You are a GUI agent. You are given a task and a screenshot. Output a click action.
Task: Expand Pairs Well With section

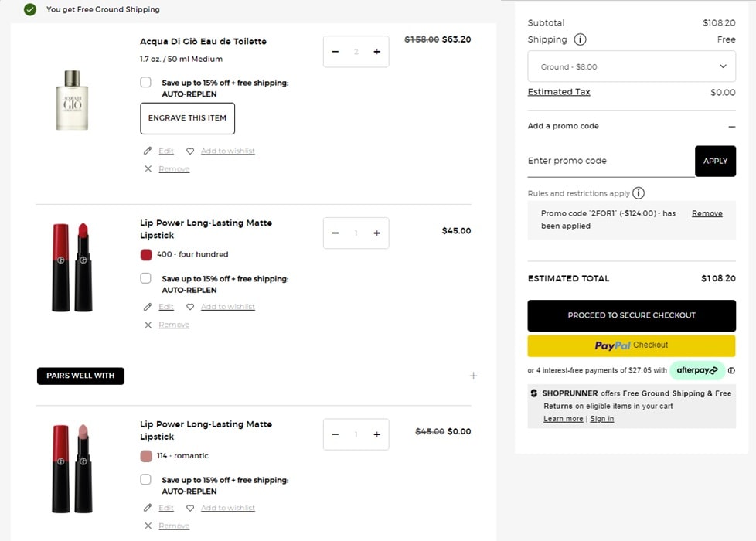click(473, 376)
